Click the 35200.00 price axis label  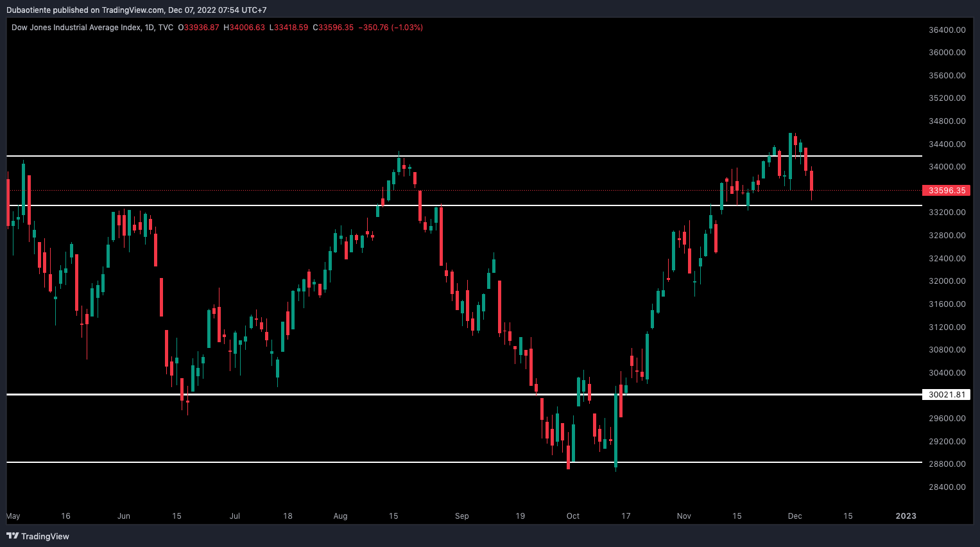point(947,98)
